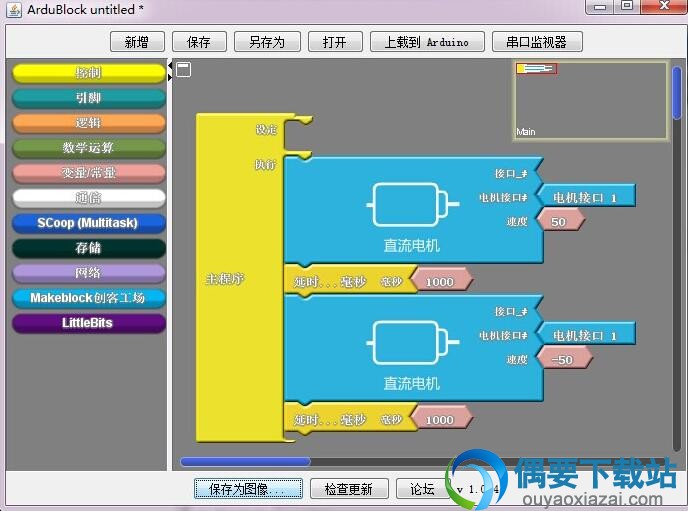Image resolution: width=688 pixels, height=511 pixels.
Task: Select the yellow 主程序 main block
Action: click(x=239, y=279)
